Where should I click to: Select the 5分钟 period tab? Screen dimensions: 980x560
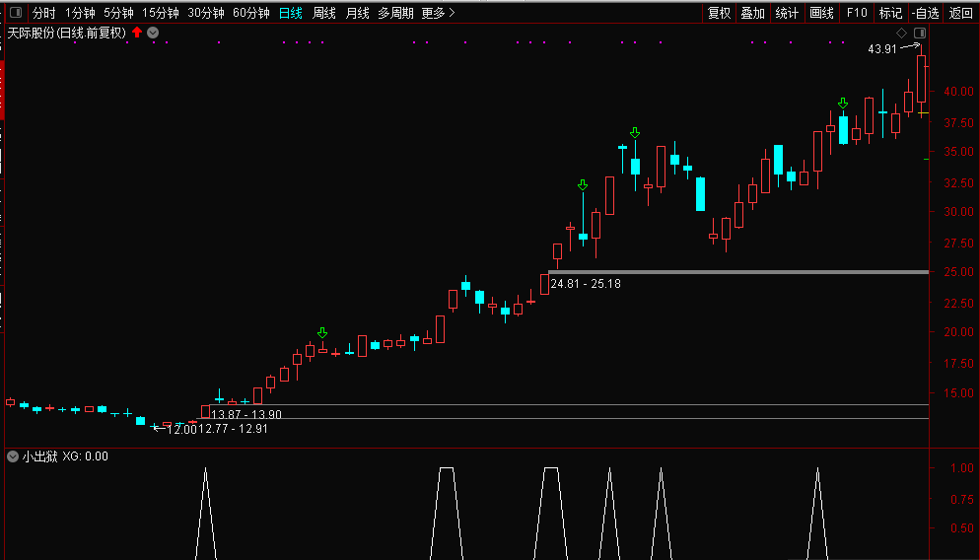click(118, 13)
